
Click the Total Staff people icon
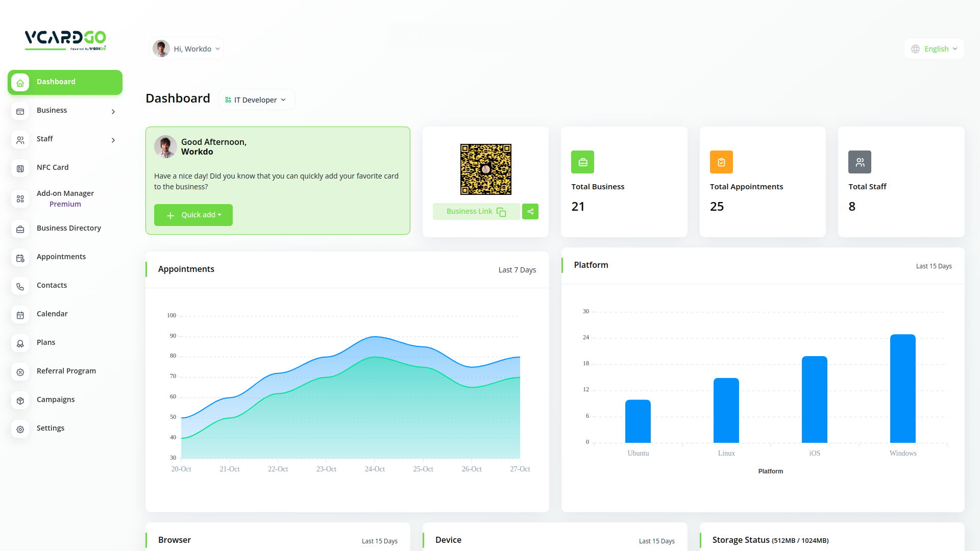point(860,162)
